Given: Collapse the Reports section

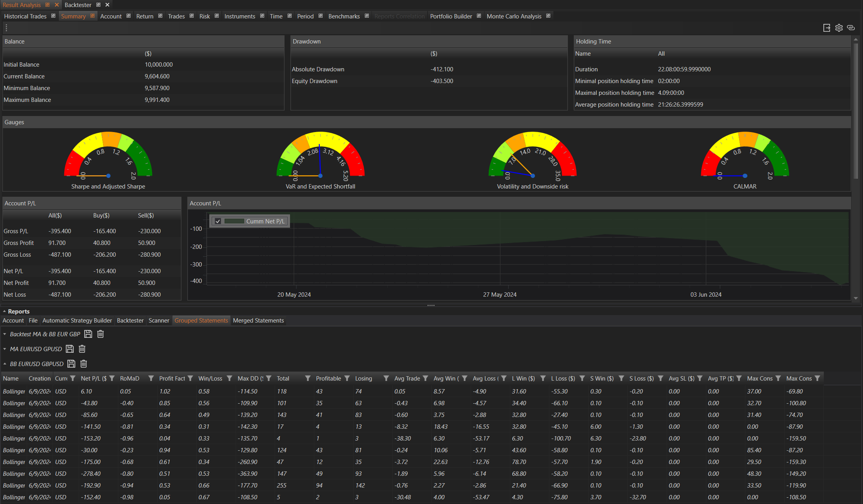Looking at the screenshot, I should 4,311.
